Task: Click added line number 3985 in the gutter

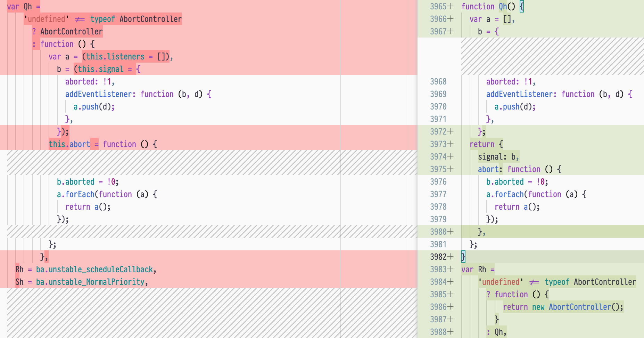Action: pyautogui.click(x=438, y=295)
